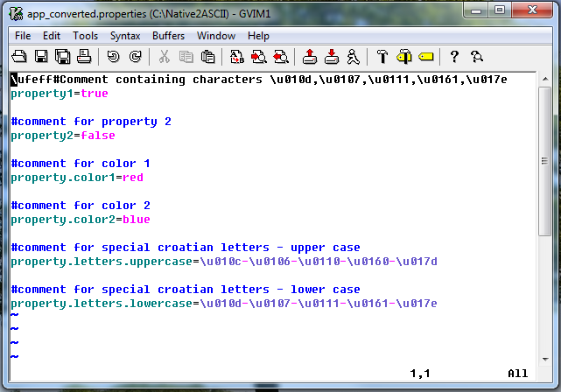Viewport: 561px width, 392px height.
Task: Click the Load session icon
Action: tap(310, 57)
